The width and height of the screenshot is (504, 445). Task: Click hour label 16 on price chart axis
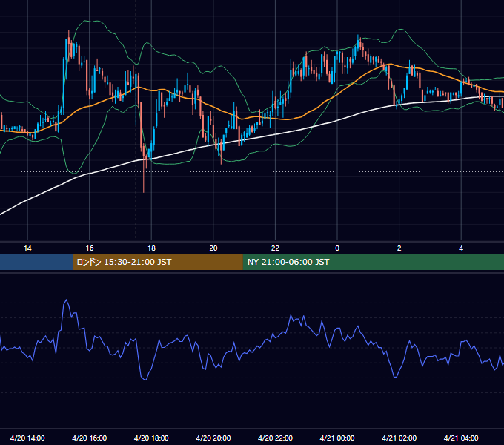click(90, 248)
